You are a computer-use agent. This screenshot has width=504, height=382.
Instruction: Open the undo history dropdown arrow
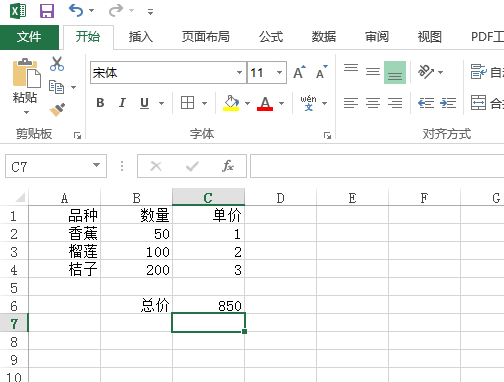(x=91, y=11)
